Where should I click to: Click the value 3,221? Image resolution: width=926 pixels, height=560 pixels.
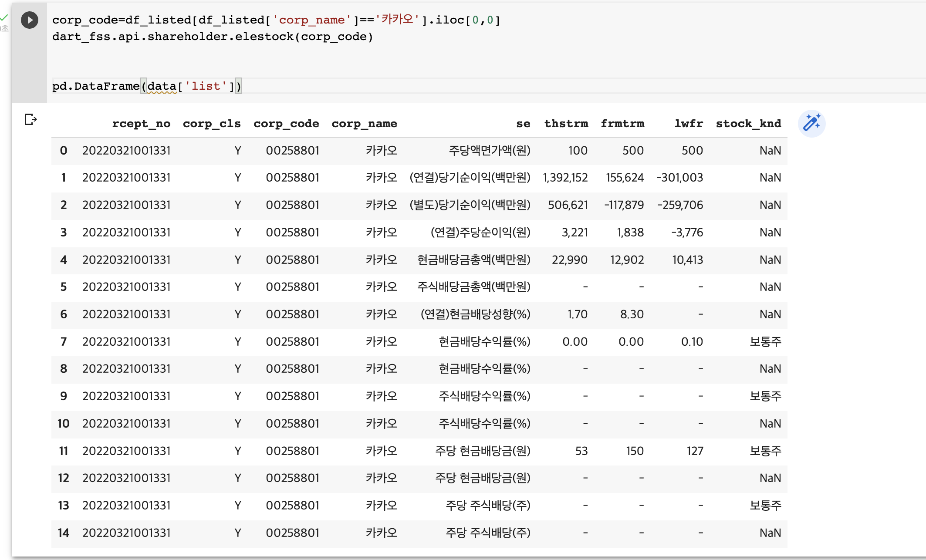click(x=575, y=233)
